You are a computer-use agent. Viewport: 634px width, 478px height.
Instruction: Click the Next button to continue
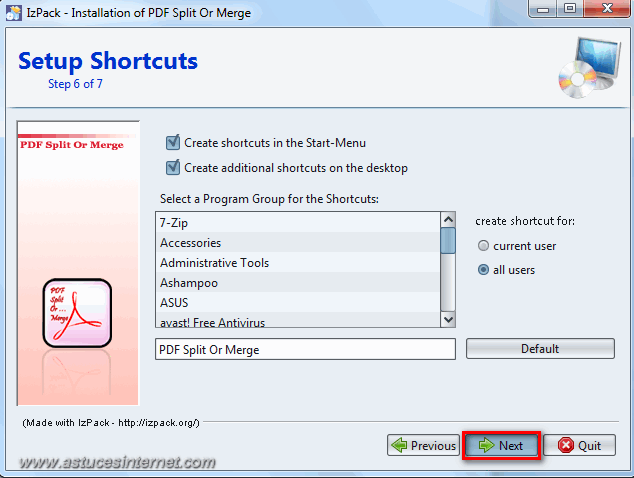coord(501,445)
